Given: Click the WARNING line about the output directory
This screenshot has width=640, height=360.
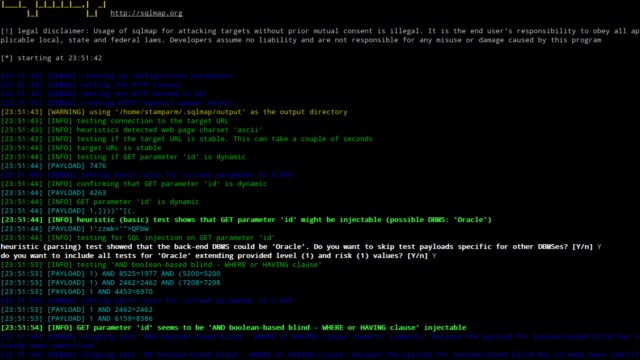Looking at the screenshot, I should 174,112.
